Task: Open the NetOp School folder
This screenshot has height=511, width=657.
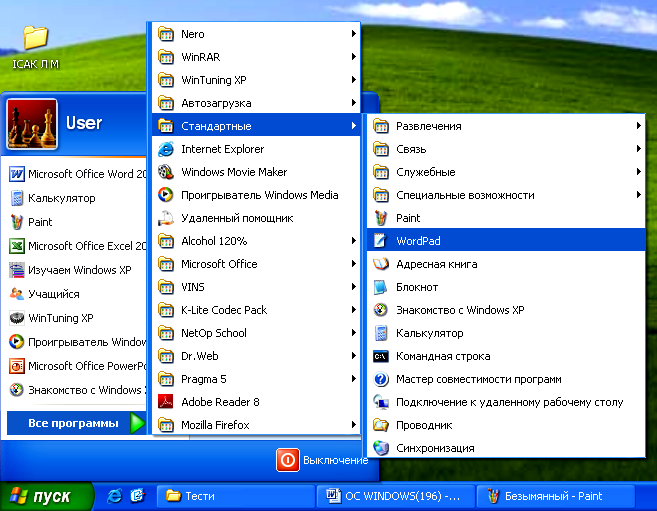Action: click(256, 333)
